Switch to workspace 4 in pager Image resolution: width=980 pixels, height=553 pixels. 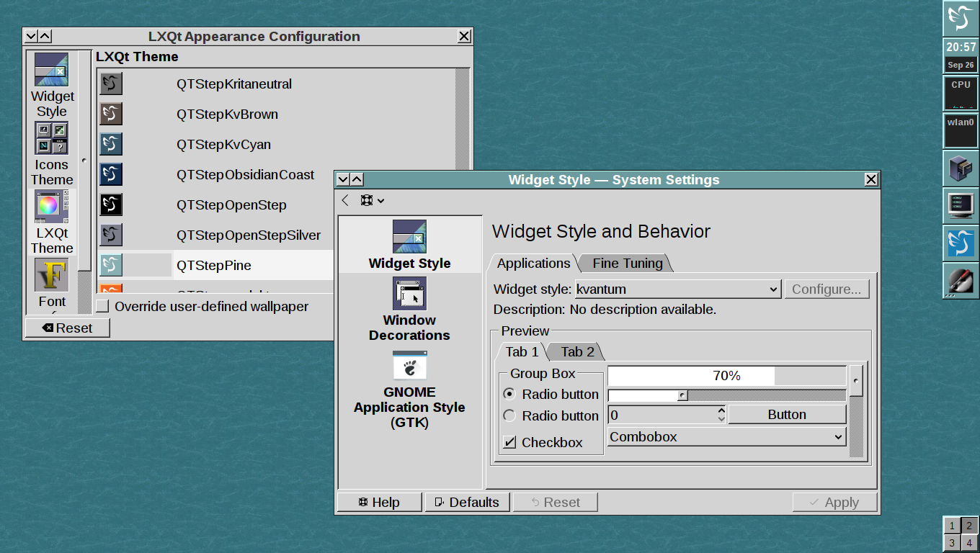969,543
